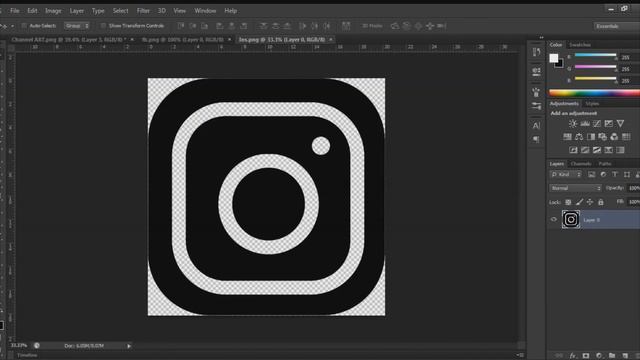The height and width of the screenshot is (360, 640).
Task: Add a Selective Color adjustment
Action: [609, 150]
